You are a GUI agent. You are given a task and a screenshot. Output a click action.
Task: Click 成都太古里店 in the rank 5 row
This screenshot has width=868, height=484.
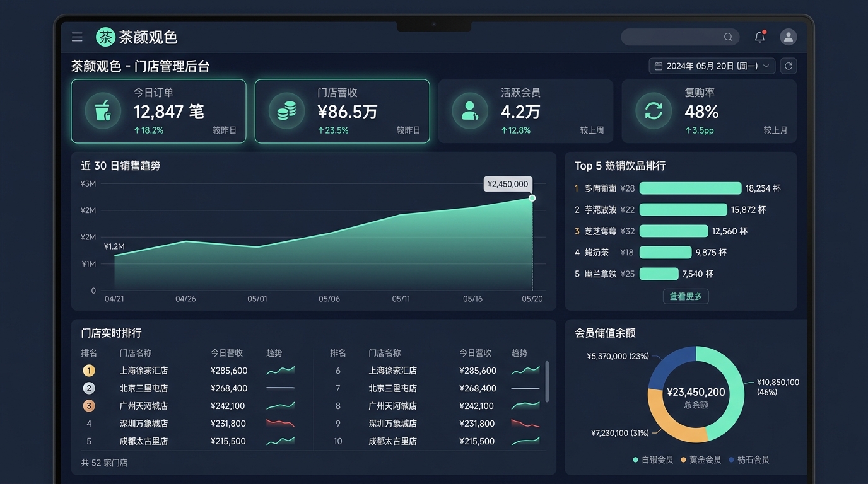point(144,441)
